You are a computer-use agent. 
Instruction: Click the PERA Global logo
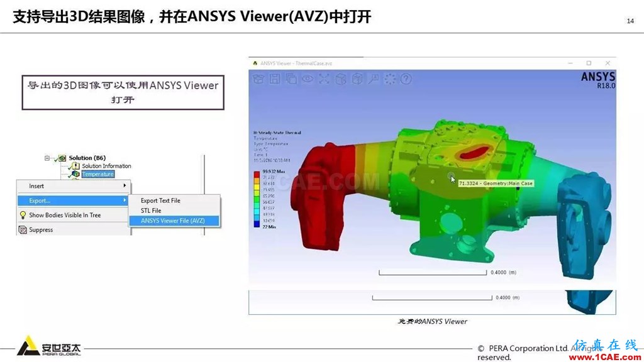49,346
